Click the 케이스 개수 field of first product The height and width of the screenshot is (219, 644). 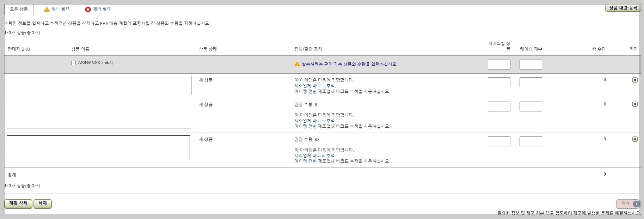[530, 82]
